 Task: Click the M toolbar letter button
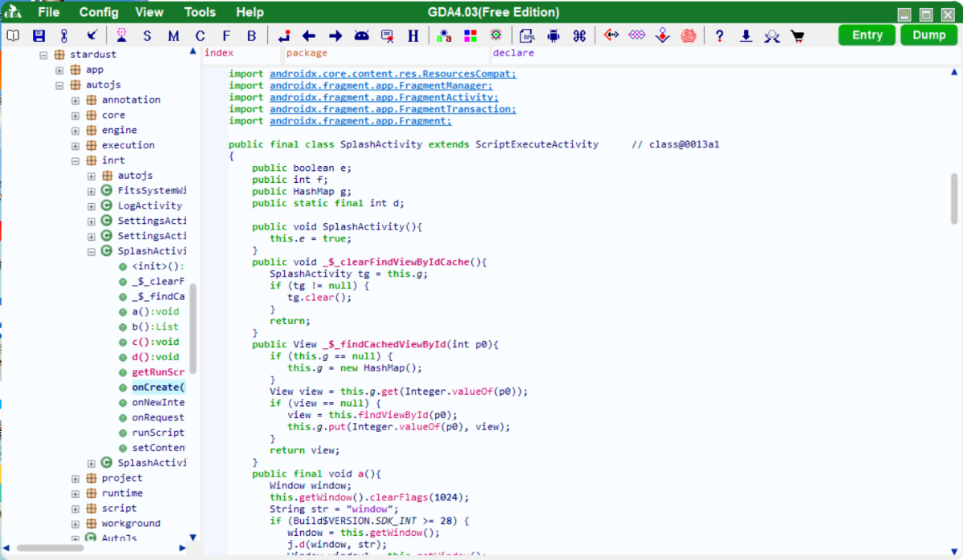(173, 35)
